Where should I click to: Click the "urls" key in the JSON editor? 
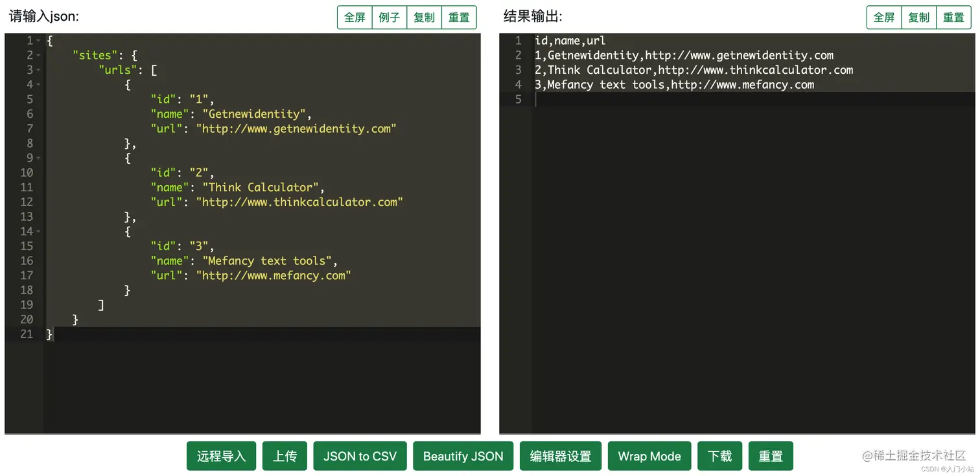[x=118, y=70]
